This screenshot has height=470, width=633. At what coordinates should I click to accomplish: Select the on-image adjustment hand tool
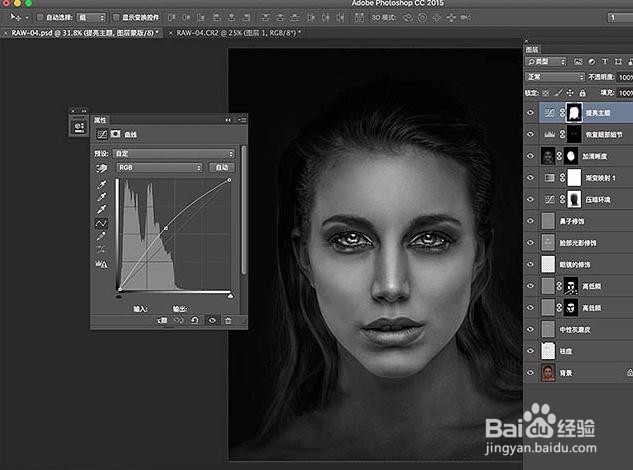(102, 168)
